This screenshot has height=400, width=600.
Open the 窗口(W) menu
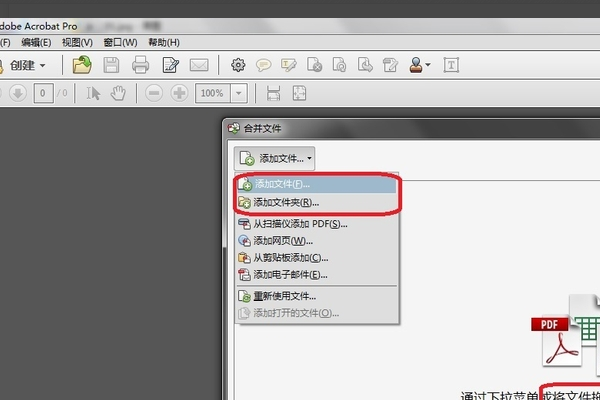tap(120, 42)
